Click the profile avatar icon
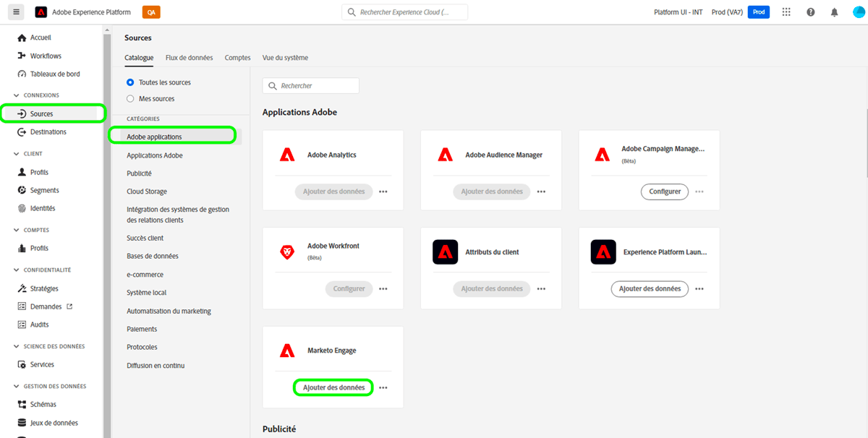This screenshot has height=438, width=868. click(857, 12)
